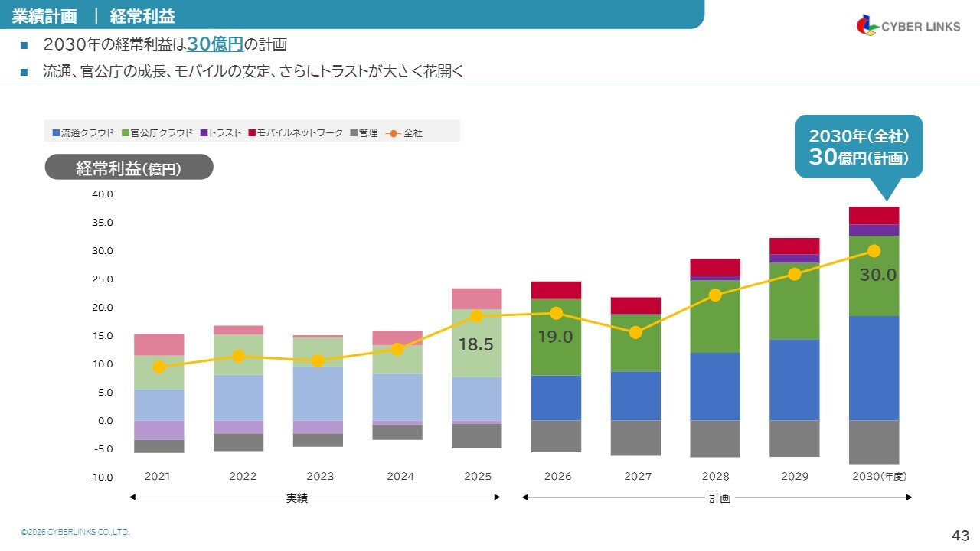
Task: Click the underlined 30億円 text
Action: (214, 45)
